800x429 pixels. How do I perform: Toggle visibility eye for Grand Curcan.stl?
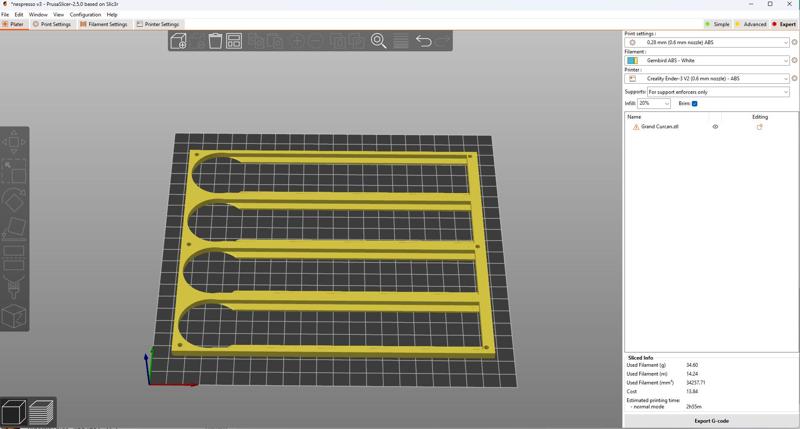715,127
